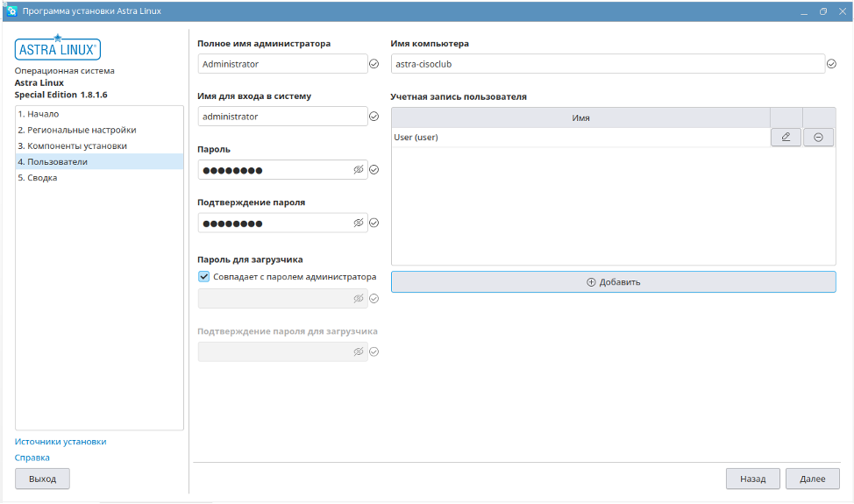Jump to '5. Сводка' step
The image size is (854, 504).
tap(37, 177)
